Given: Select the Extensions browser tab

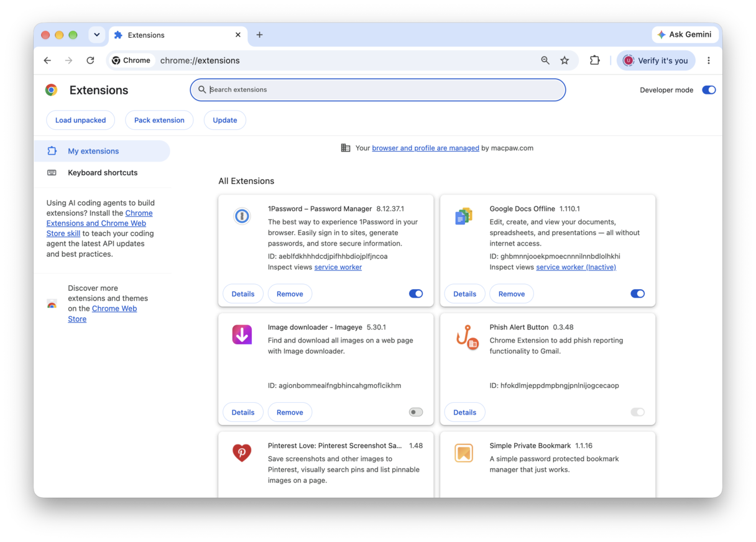Looking at the screenshot, I should click(178, 35).
